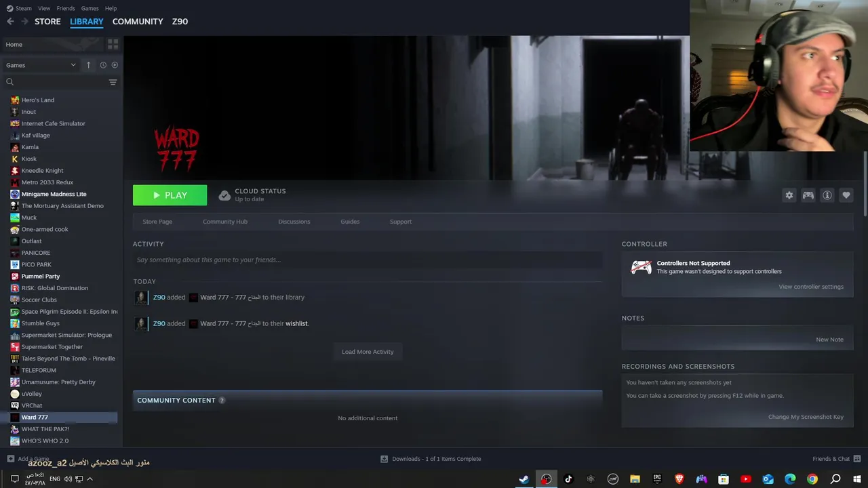Click the community content help question mark
The image size is (868, 488).
[222, 401]
